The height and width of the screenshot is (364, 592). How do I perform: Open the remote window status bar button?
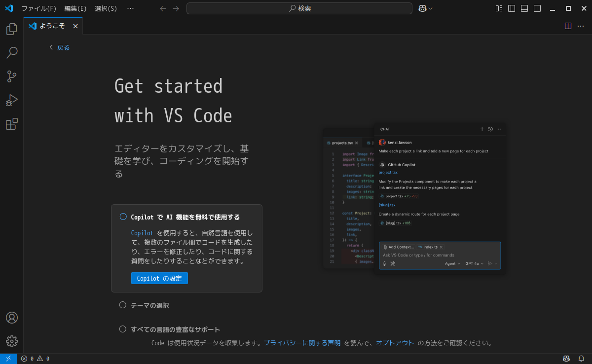[8, 359]
